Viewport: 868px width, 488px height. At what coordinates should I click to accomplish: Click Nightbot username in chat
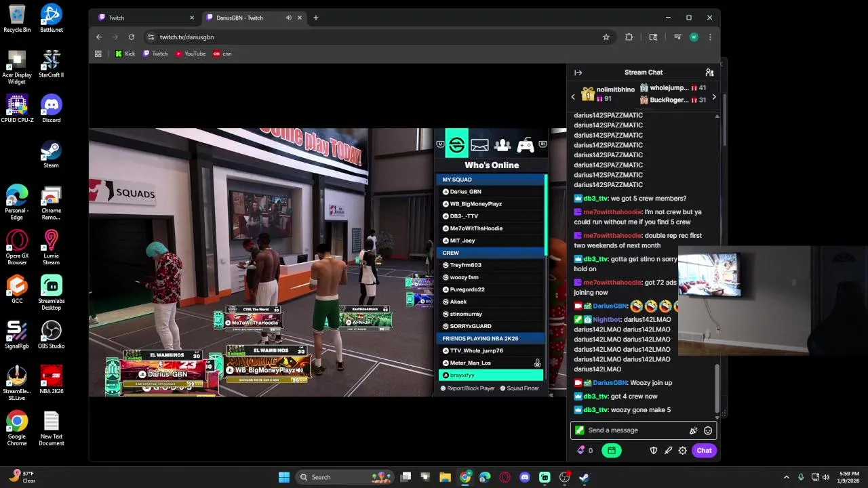[x=606, y=320]
